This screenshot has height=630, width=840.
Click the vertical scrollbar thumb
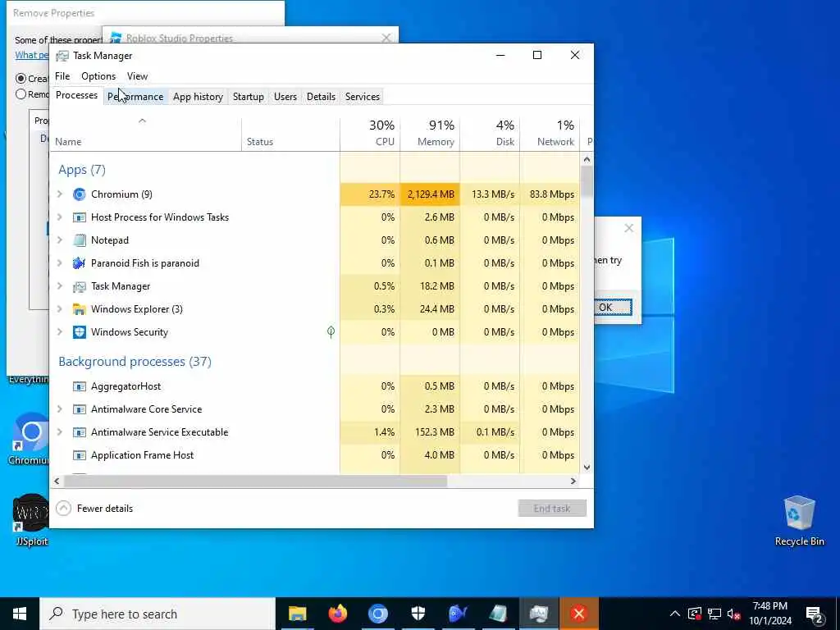[587, 181]
